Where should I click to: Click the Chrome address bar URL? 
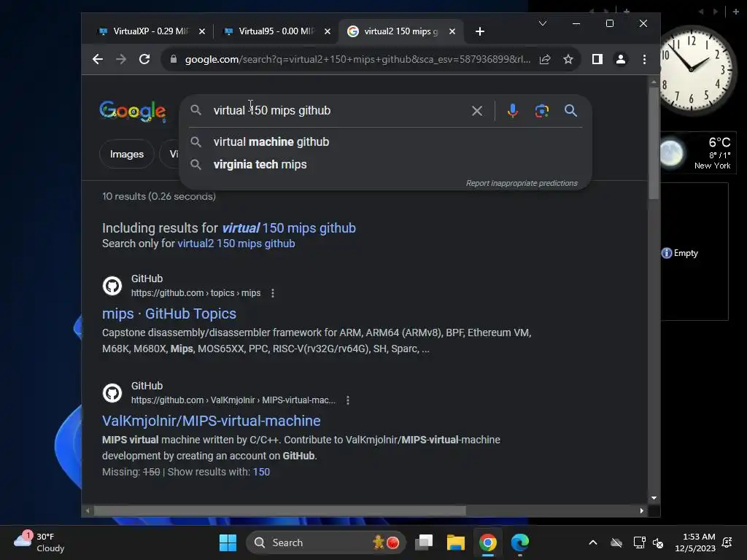coord(357,59)
